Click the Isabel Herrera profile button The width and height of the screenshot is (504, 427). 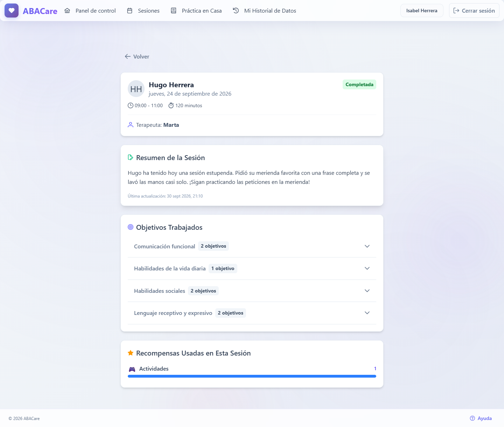[422, 11]
